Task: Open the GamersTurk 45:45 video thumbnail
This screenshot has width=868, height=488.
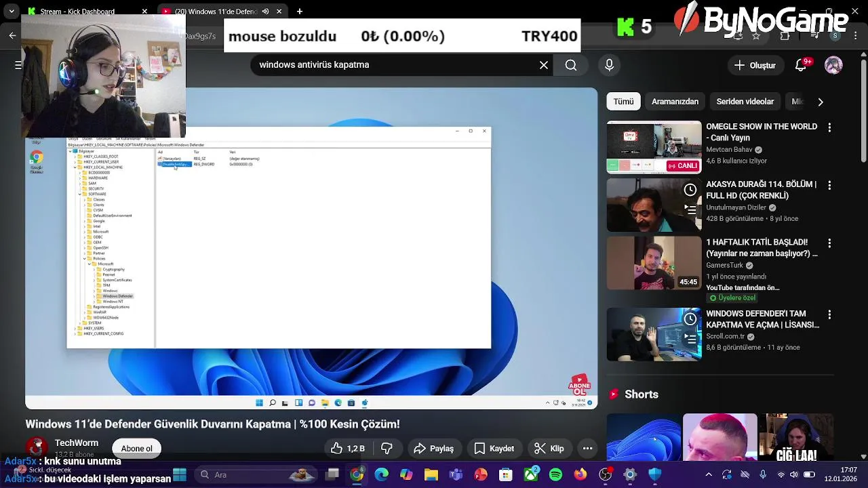Action: coord(654,263)
